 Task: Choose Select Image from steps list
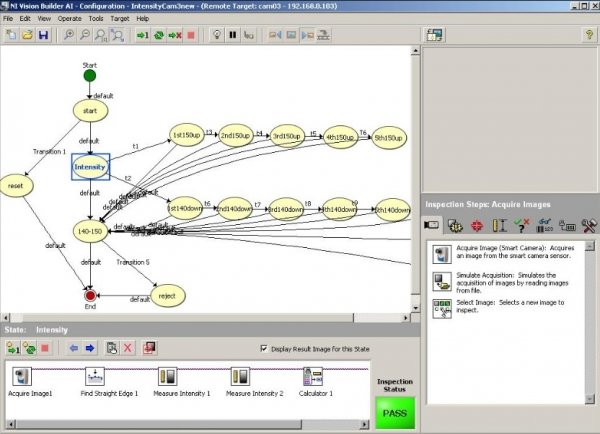[439, 309]
